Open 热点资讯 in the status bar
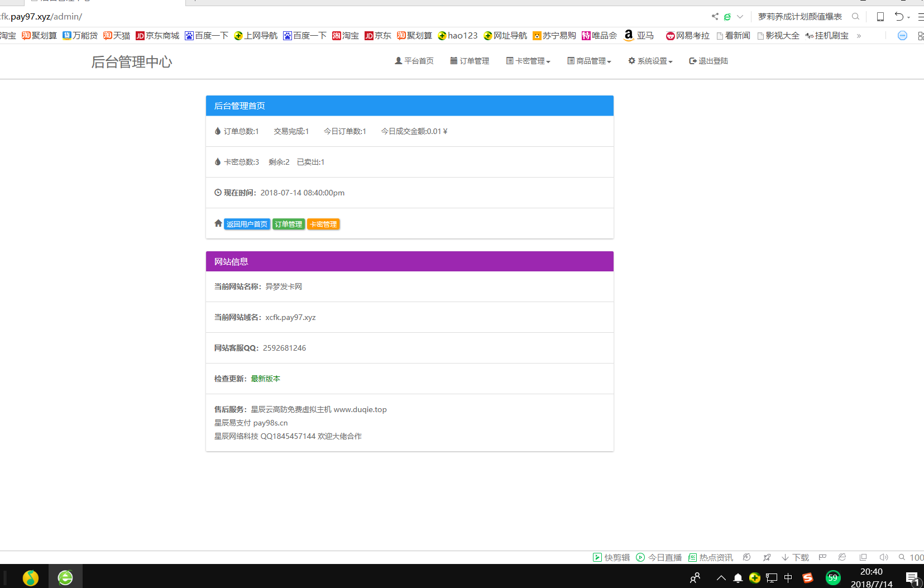This screenshot has width=924, height=588. [711, 557]
